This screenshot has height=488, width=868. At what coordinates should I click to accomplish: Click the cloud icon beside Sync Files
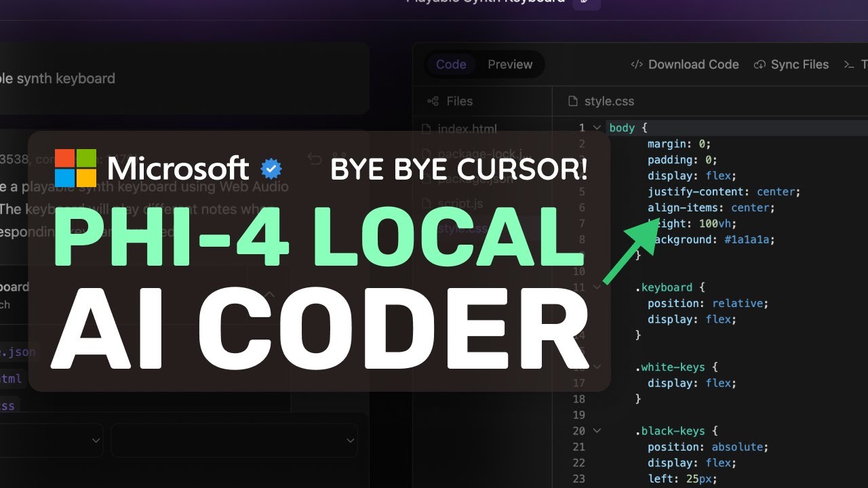tap(759, 64)
